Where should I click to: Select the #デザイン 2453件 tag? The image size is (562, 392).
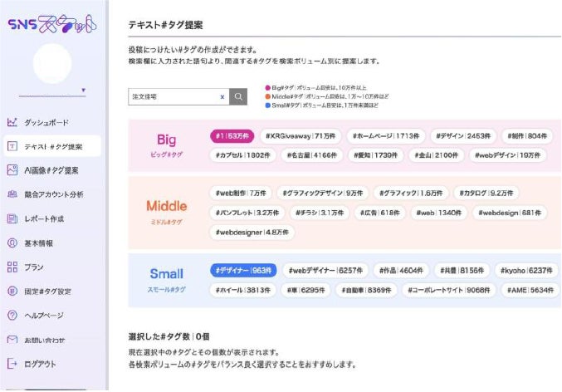(x=463, y=136)
